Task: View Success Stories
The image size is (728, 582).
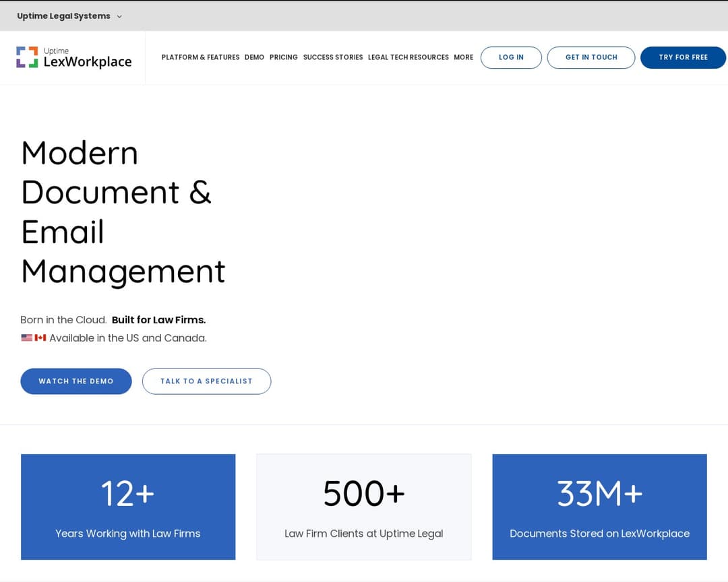Action: [x=333, y=57]
